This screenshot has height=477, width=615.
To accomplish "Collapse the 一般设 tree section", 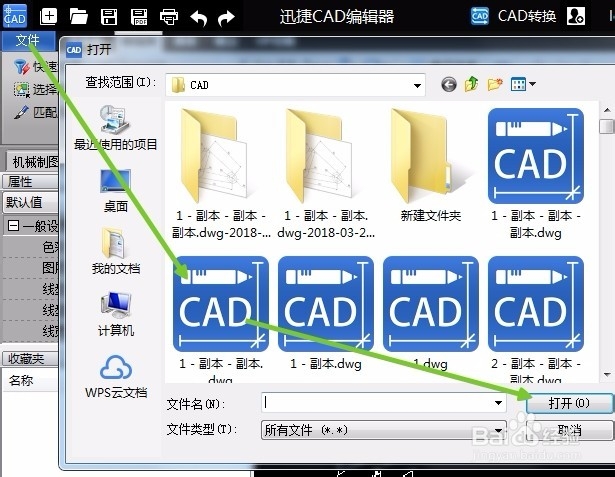I will [x=13, y=226].
